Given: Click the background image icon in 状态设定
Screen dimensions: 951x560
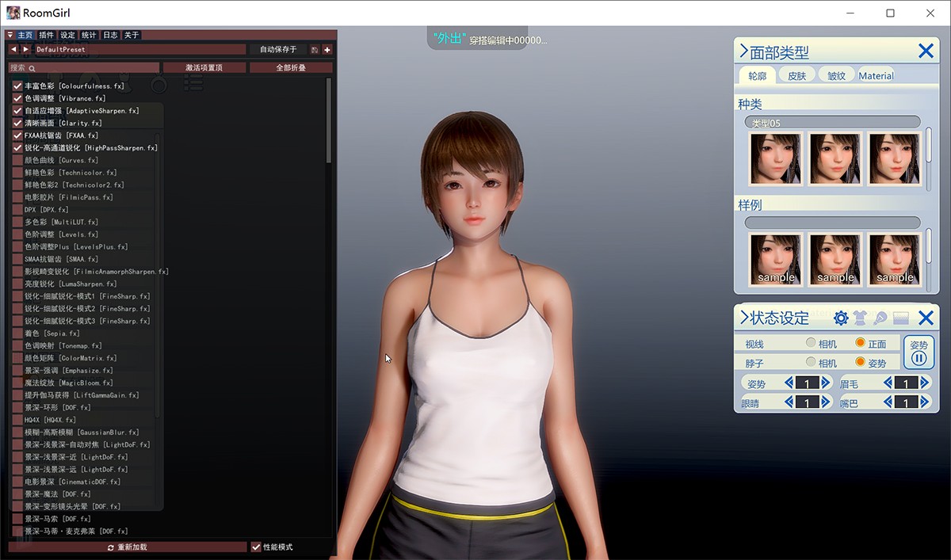Looking at the screenshot, I should [900, 318].
